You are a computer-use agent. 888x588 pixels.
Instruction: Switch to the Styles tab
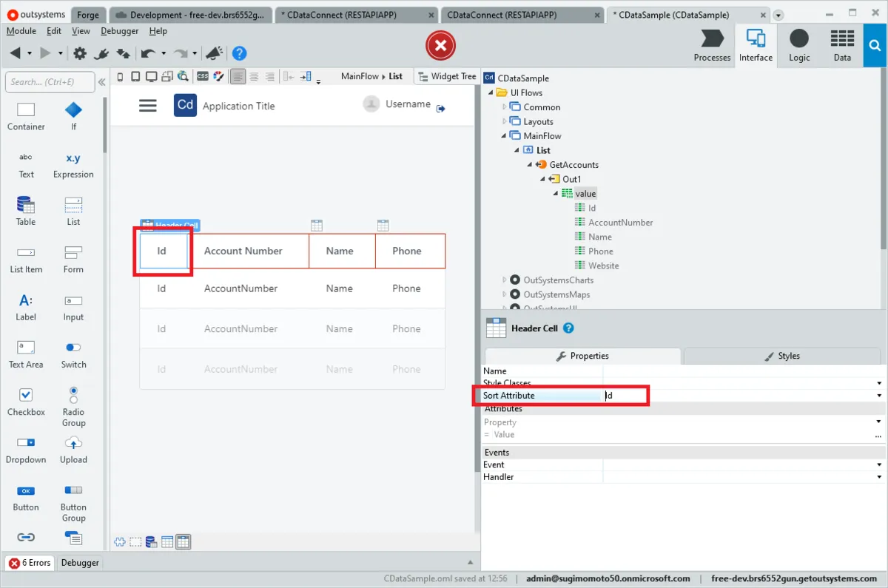coord(783,356)
